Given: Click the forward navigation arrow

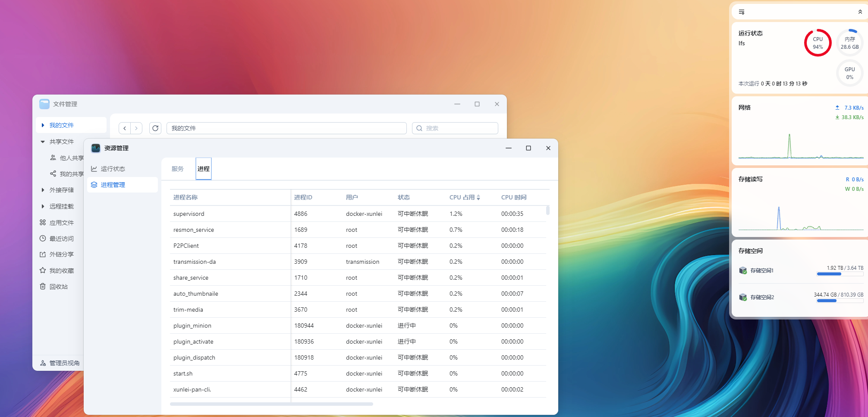Looking at the screenshot, I should (x=136, y=128).
